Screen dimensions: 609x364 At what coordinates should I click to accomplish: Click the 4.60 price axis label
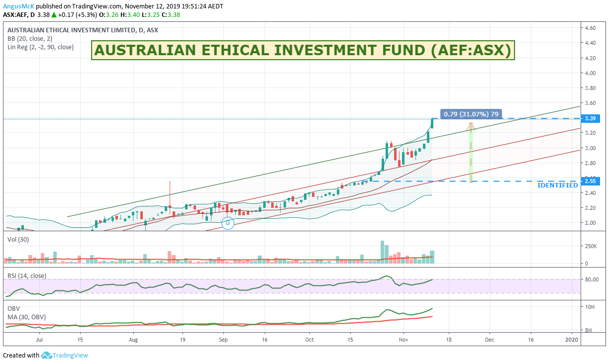(591, 28)
